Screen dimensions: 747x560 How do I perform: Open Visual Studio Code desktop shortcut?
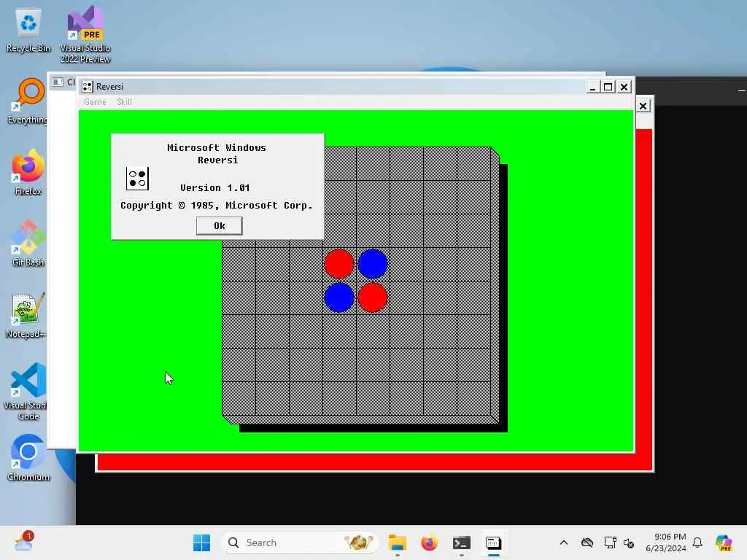[27, 392]
